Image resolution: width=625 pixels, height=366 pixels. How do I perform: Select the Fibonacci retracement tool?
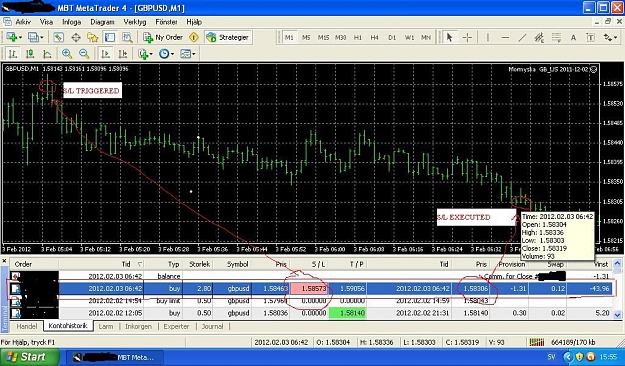(556, 37)
